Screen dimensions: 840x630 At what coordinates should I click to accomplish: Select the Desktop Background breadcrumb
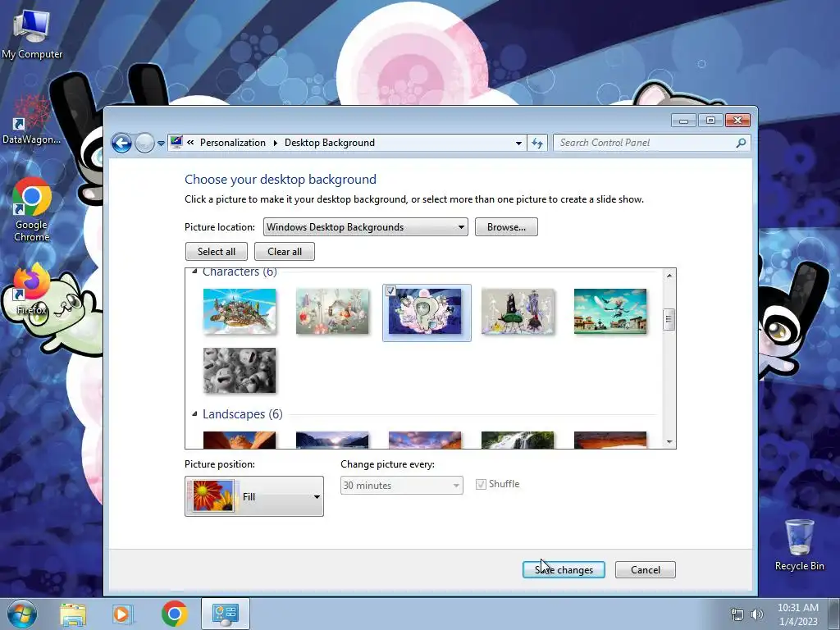330,143
